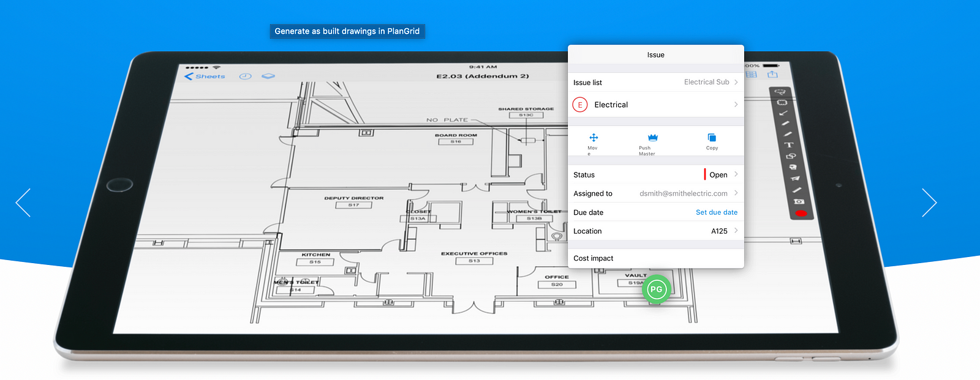Open Issue list Electrical Sub chevron
The height and width of the screenshot is (380, 980).
pyautogui.click(x=736, y=82)
